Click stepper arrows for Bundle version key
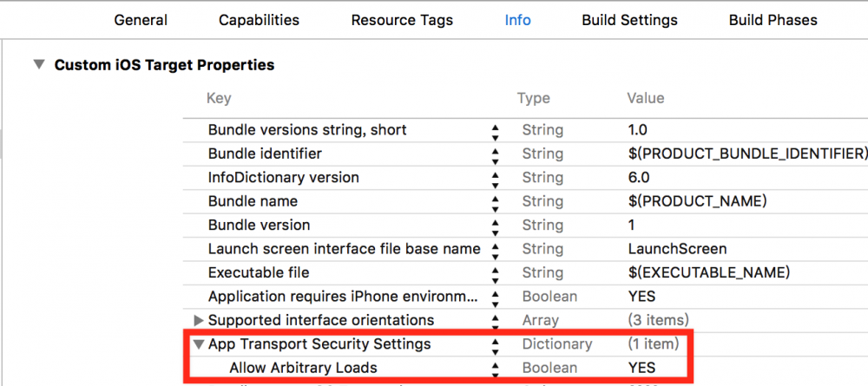868x386 pixels. [x=496, y=226]
